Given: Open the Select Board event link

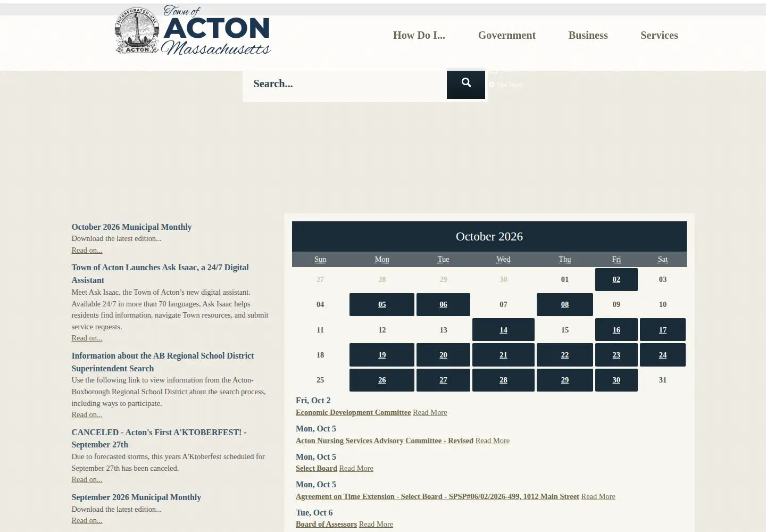Looking at the screenshot, I should (x=317, y=468).
